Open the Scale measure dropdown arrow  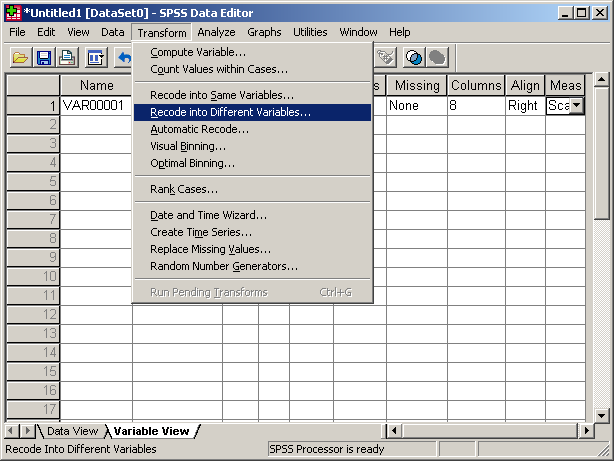coord(576,105)
